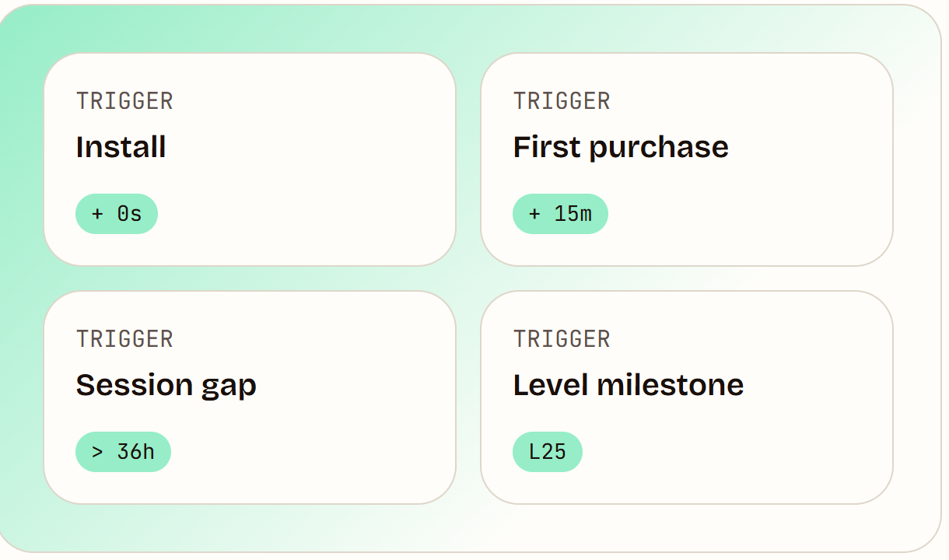Click TRIGGER label above Install
949x560 pixels.
(124, 101)
